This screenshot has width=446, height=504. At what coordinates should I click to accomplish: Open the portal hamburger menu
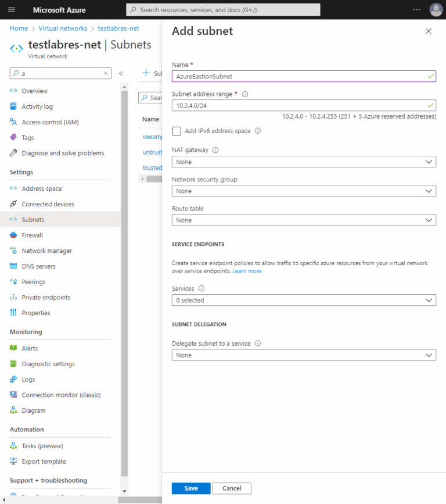coord(11,9)
